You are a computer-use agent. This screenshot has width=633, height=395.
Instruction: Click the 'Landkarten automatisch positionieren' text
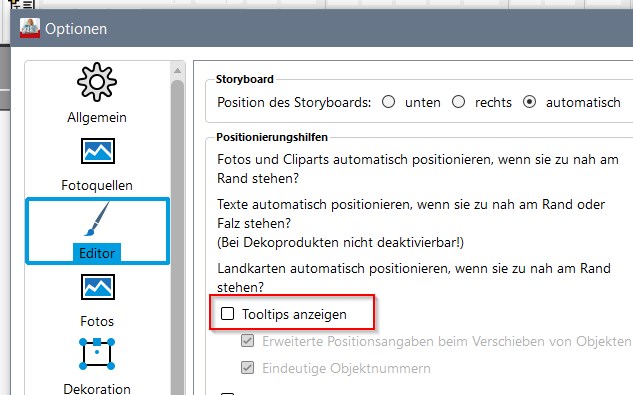click(414, 278)
